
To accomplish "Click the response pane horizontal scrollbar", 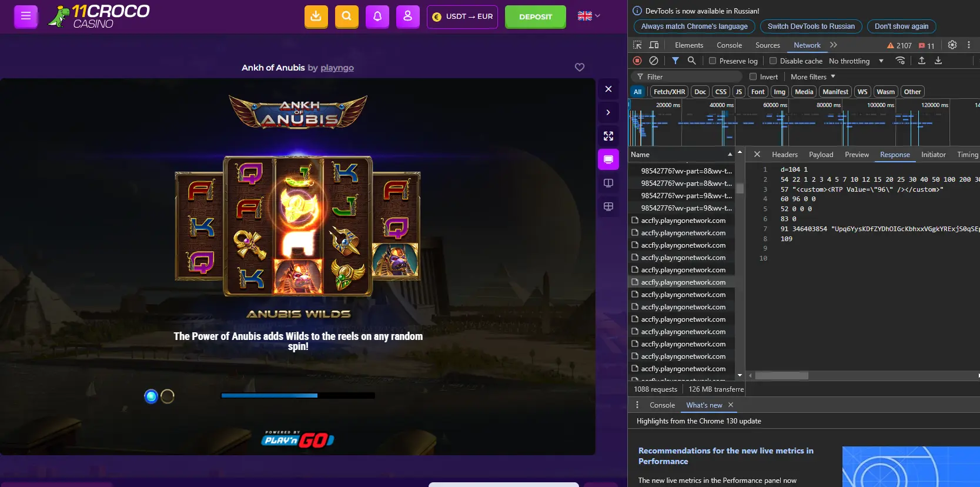I will tap(782, 375).
